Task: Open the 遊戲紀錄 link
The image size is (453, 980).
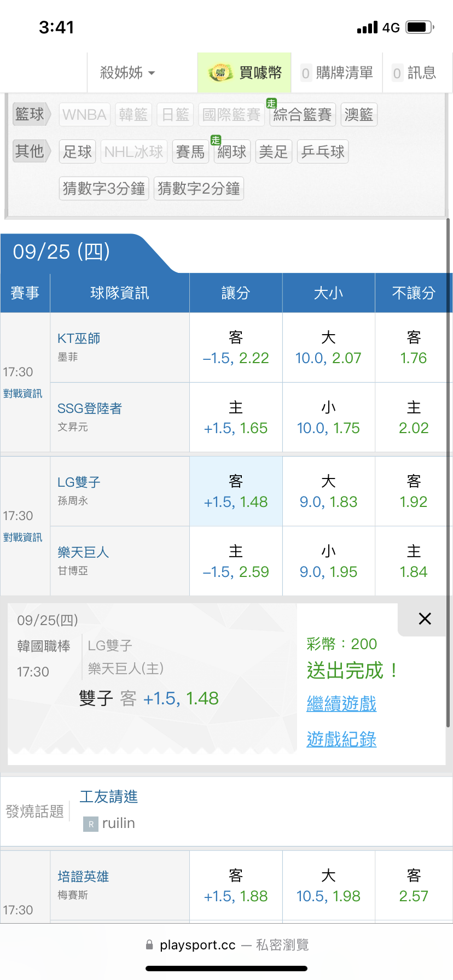Action: (x=341, y=739)
